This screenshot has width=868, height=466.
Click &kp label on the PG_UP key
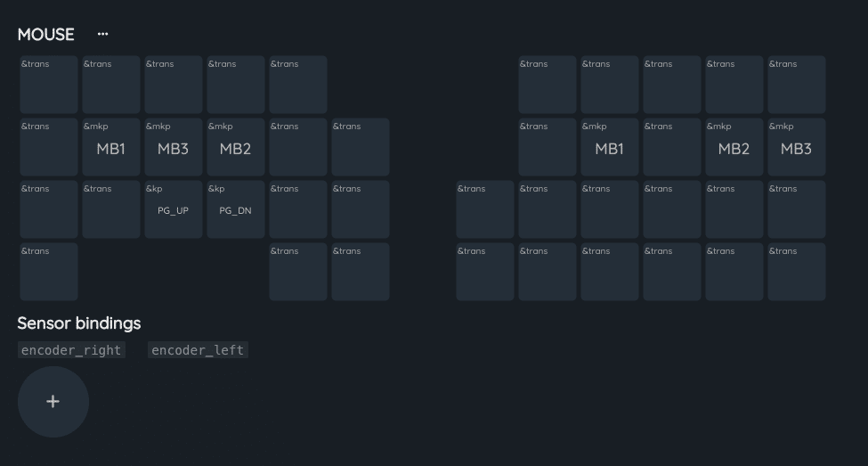pos(154,189)
